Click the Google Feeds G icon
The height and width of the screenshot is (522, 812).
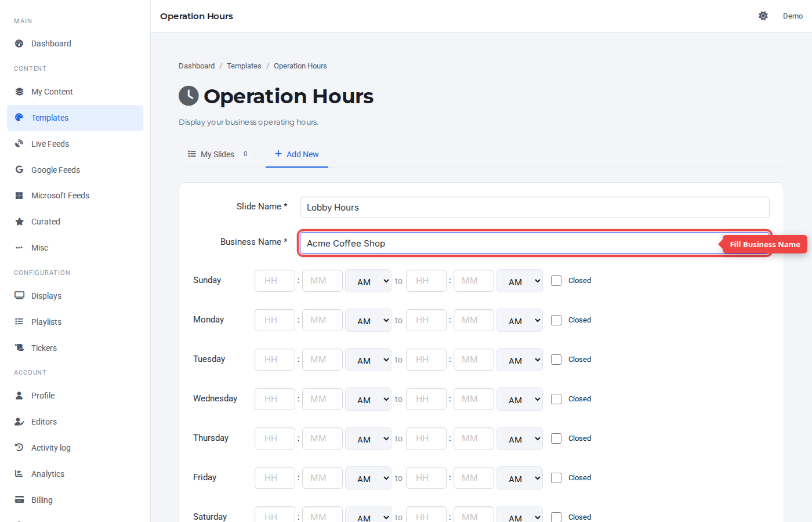(x=19, y=170)
